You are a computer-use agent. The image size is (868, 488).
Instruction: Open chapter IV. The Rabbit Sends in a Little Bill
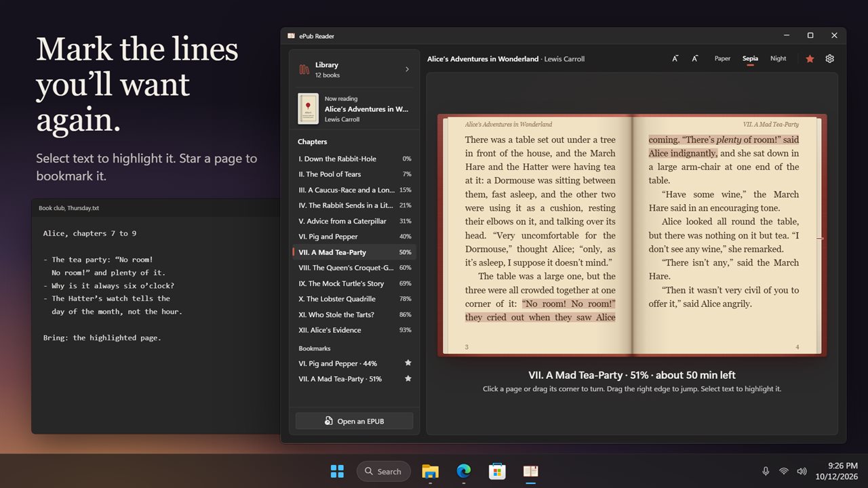(x=355, y=205)
